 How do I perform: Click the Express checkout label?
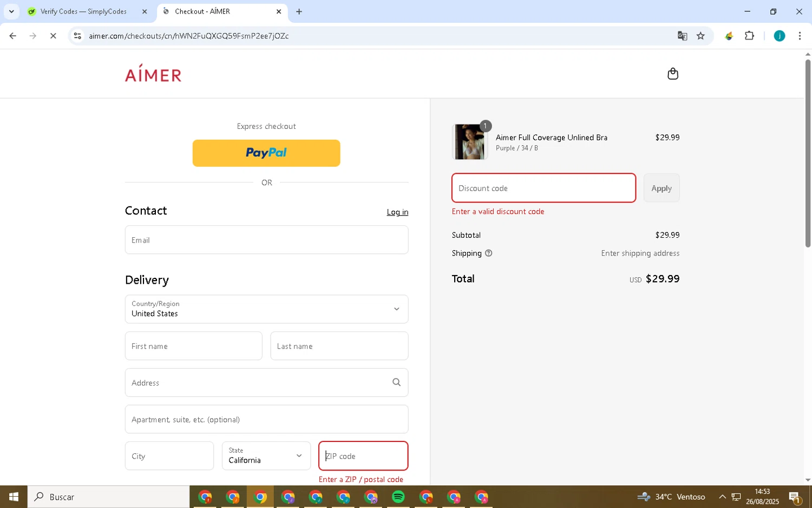click(x=266, y=126)
